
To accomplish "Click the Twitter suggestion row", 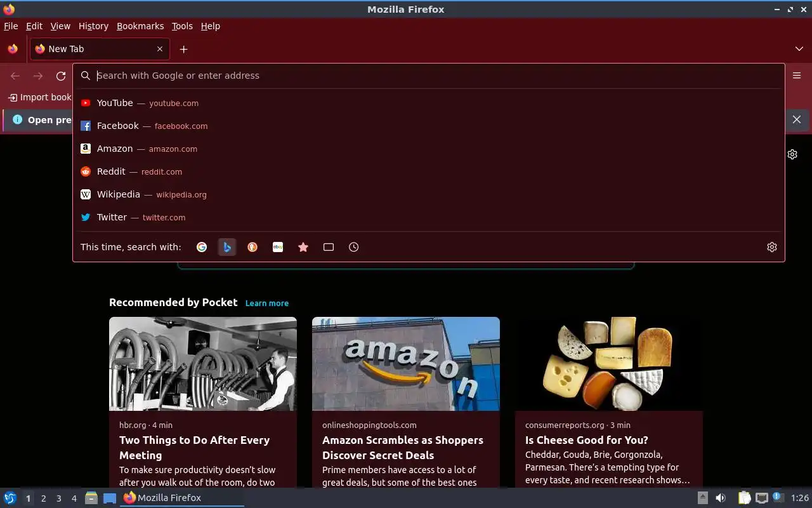I will 429,217.
